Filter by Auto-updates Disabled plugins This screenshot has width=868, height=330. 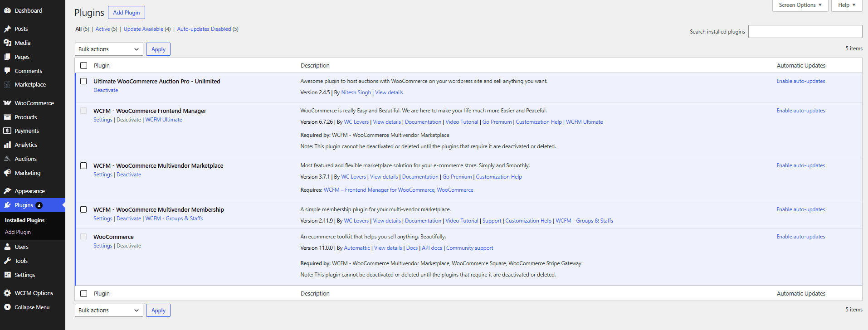click(204, 29)
